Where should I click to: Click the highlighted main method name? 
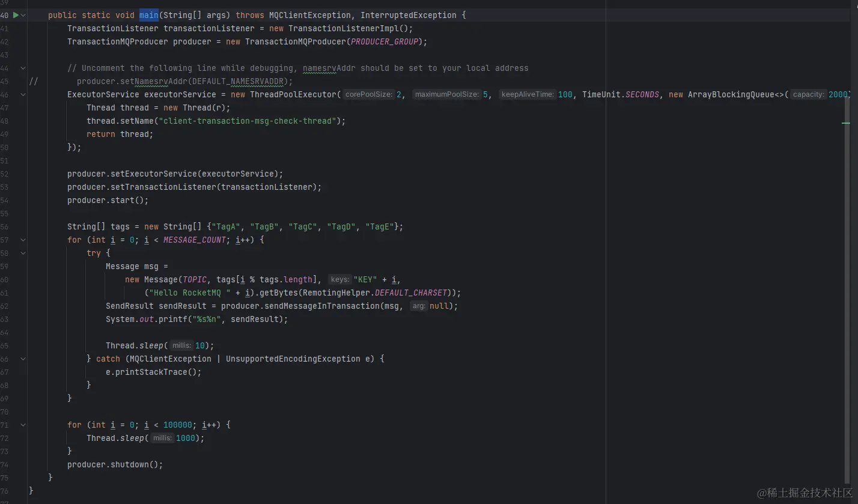click(149, 15)
